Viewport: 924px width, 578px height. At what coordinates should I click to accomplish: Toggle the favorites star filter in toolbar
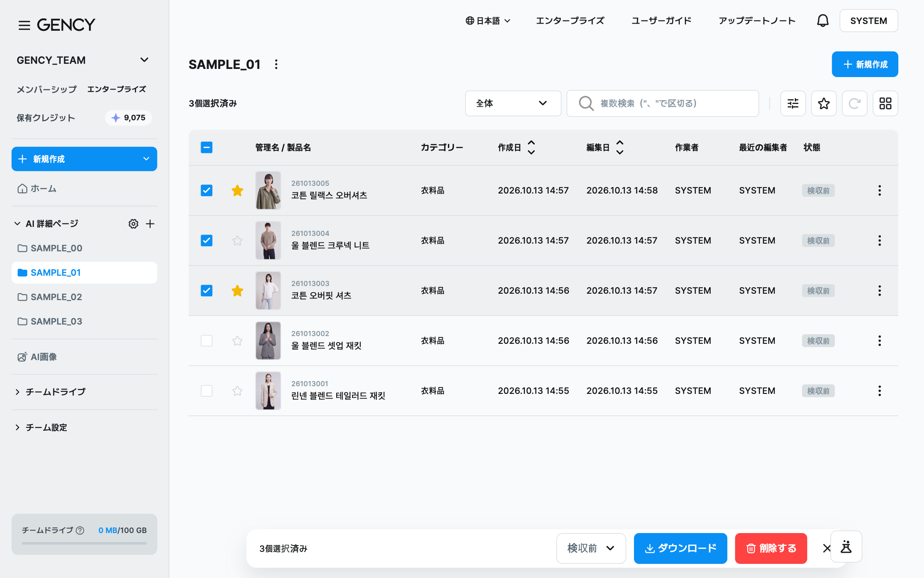tap(824, 103)
